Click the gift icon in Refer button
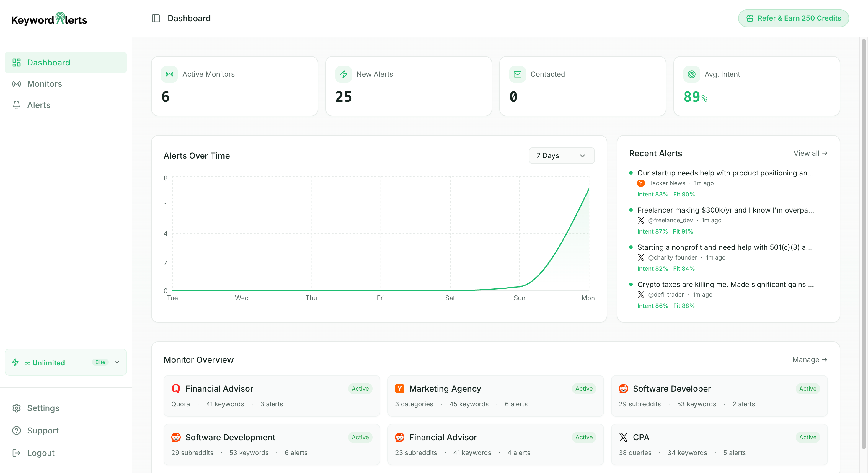The height and width of the screenshot is (473, 868). (x=749, y=18)
